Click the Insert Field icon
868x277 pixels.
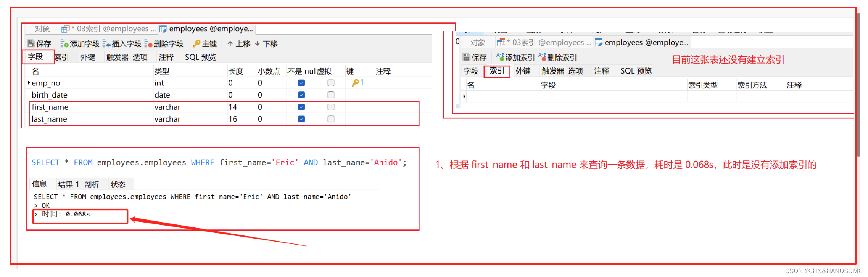106,44
